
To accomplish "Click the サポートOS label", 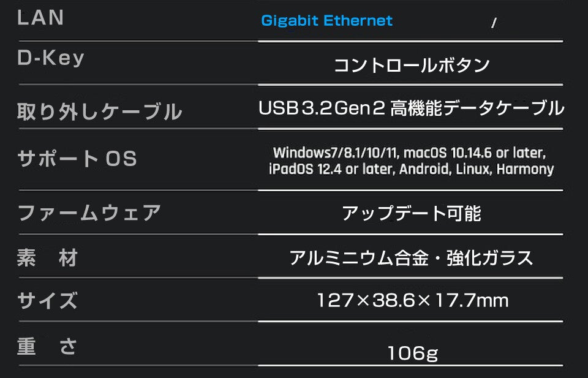I will click(77, 158).
